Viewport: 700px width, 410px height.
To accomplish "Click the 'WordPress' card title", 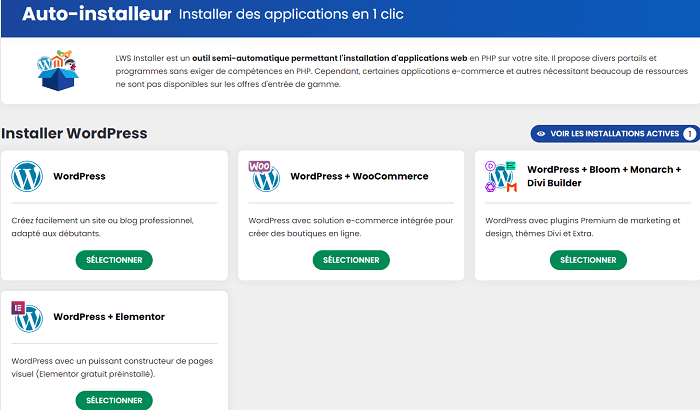I will (79, 176).
